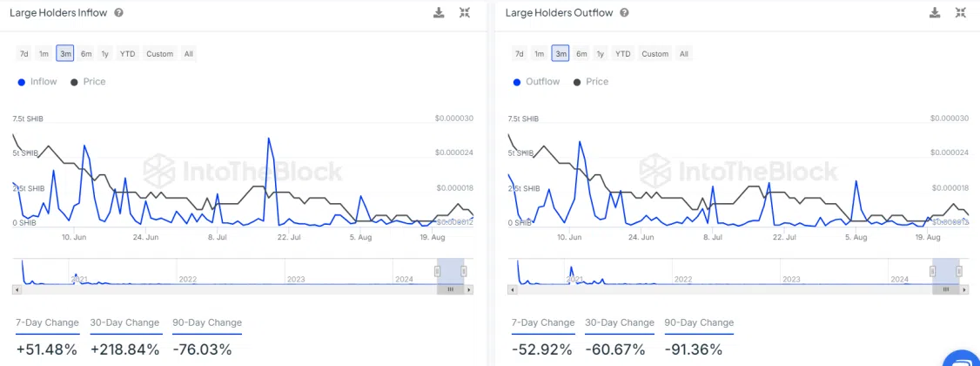The height and width of the screenshot is (366, 980).
Task: Click YTD range on Inflow chart
Action: click(127, 54)
